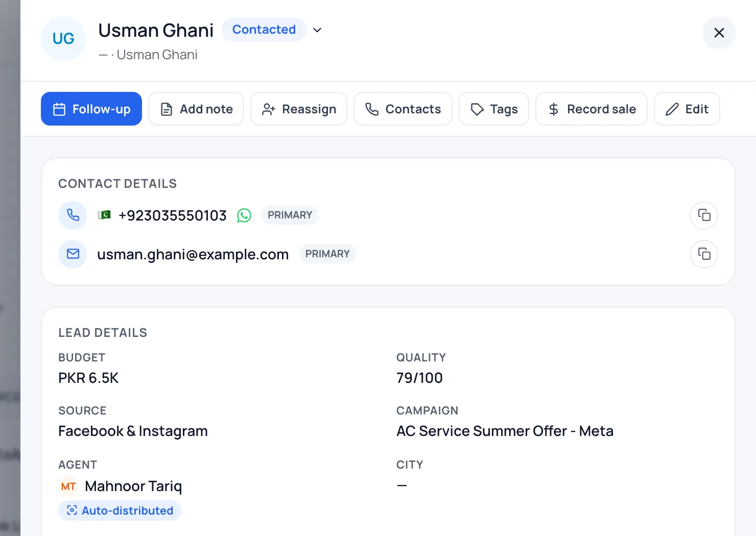Click the UG avatar circle
The height and width of the screenshot is (536, 756).
coord(63,39)
